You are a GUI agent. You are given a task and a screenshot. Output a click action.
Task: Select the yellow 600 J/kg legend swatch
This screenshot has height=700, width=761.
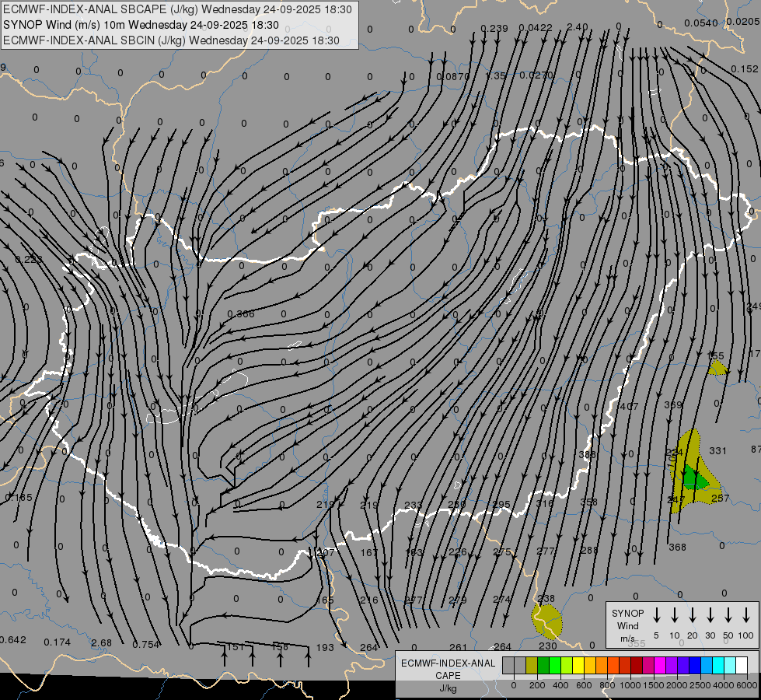click(x=578, y=666)
